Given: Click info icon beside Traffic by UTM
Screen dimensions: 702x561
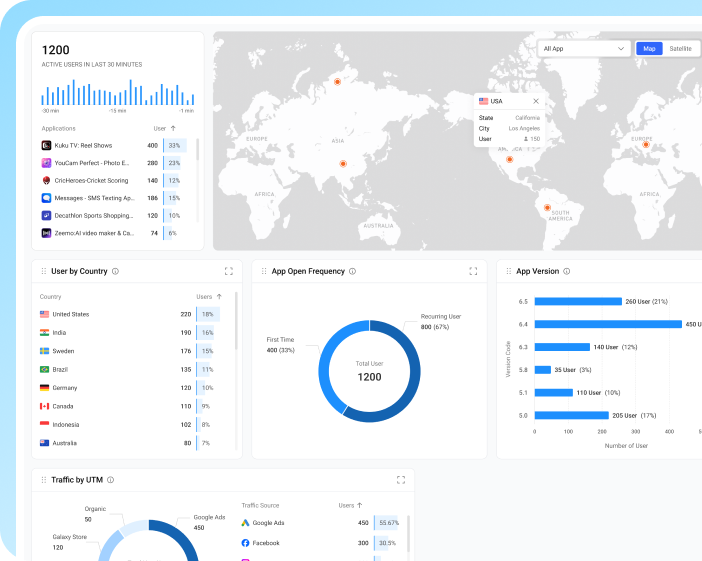Looking at the screenshot, I should tap(111, 480).
